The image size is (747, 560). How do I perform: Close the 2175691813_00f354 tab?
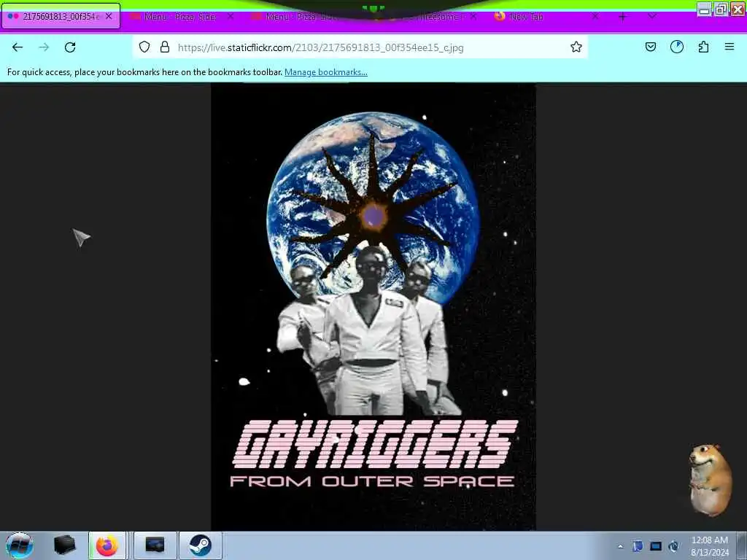point(109,16)
